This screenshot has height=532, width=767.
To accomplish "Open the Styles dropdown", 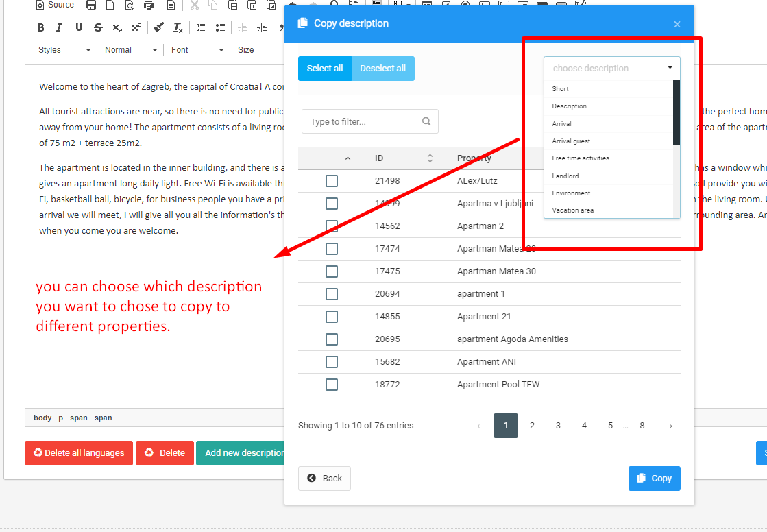I will 64,50.
